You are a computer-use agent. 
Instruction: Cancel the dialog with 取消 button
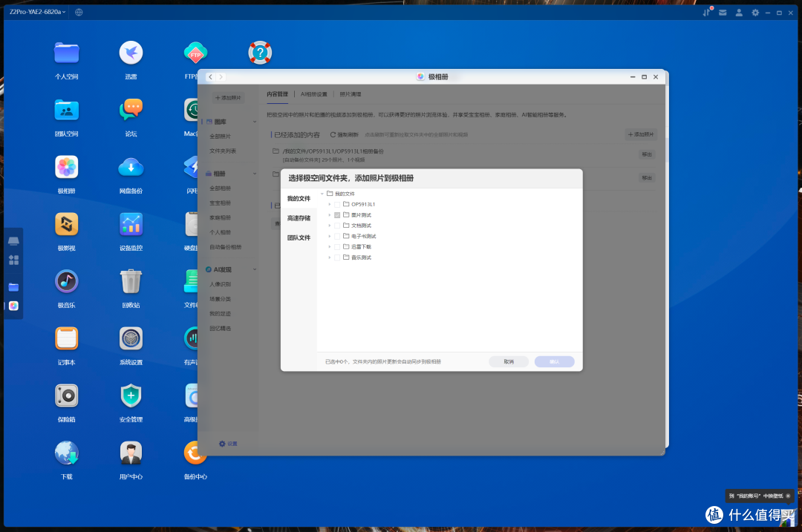(508, 361)
